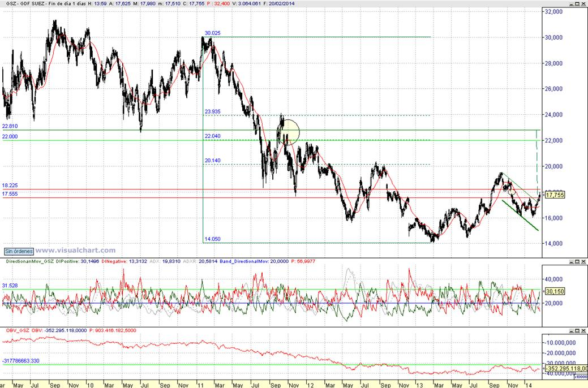The width and height of the screenshot is (588, 388).
Task: Click the '12' year marker on time axis
Action: [x=310, y=385]
